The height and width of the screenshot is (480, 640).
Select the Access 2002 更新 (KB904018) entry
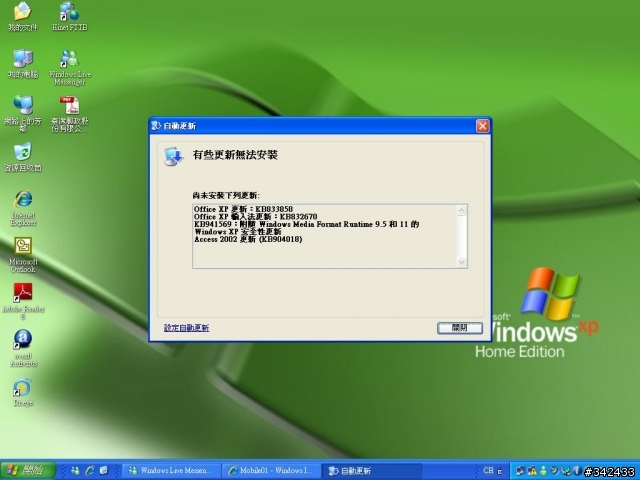pos(248,239)
